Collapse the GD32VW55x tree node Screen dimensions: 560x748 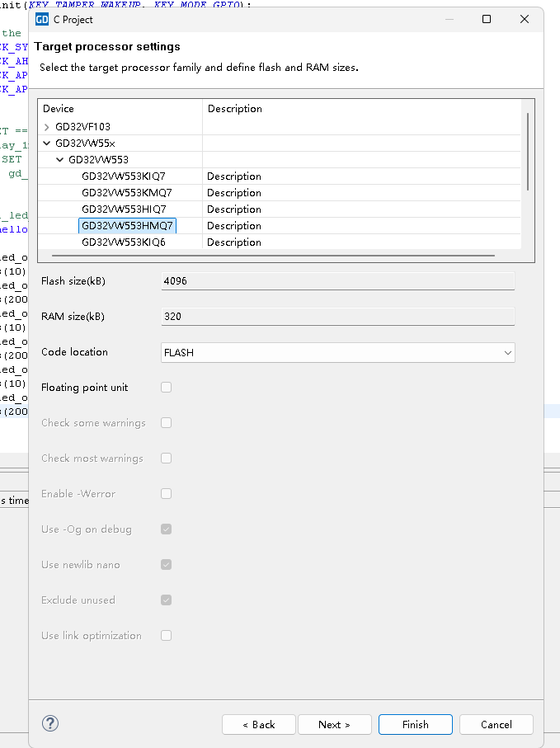click(x=47, y=143)
